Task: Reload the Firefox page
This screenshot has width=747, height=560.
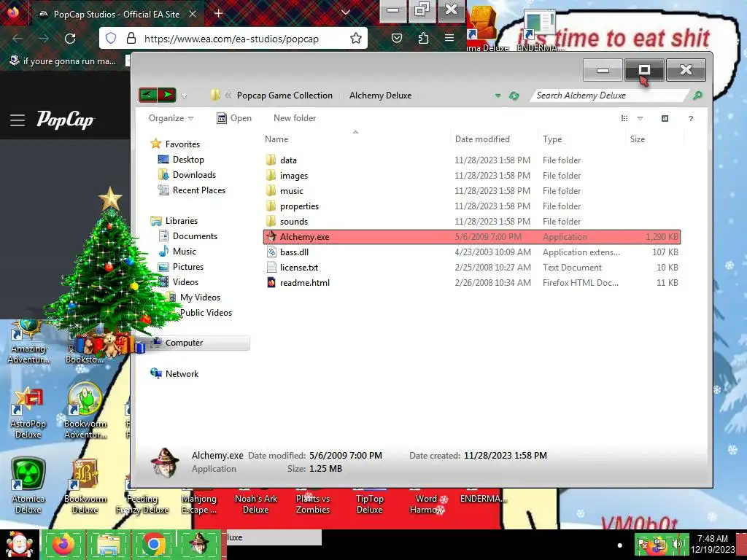Action: 70,39
